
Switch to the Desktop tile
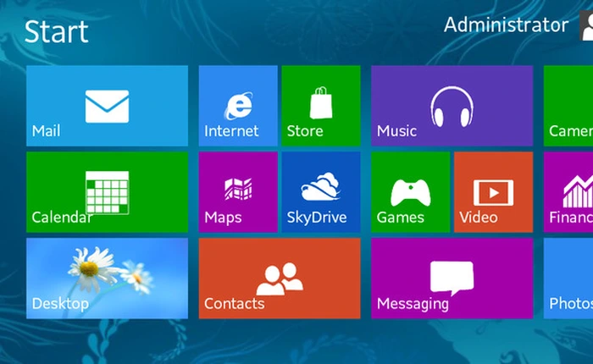[x=107, y=279]
